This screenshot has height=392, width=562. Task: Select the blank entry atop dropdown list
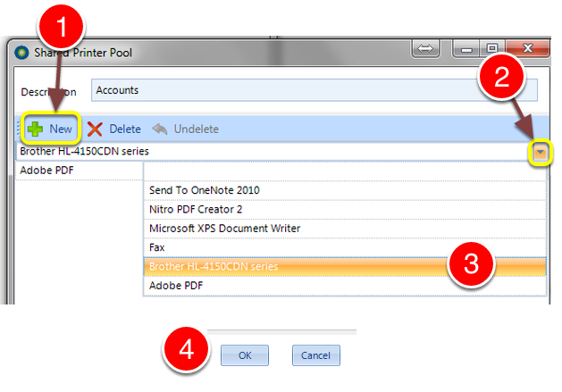tap(345, 171)
